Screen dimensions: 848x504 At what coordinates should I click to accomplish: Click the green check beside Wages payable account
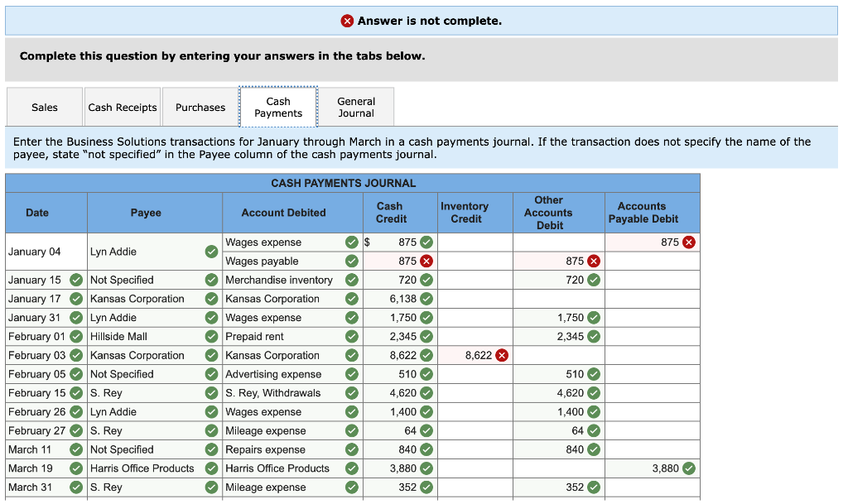click(x=351, y=261)
